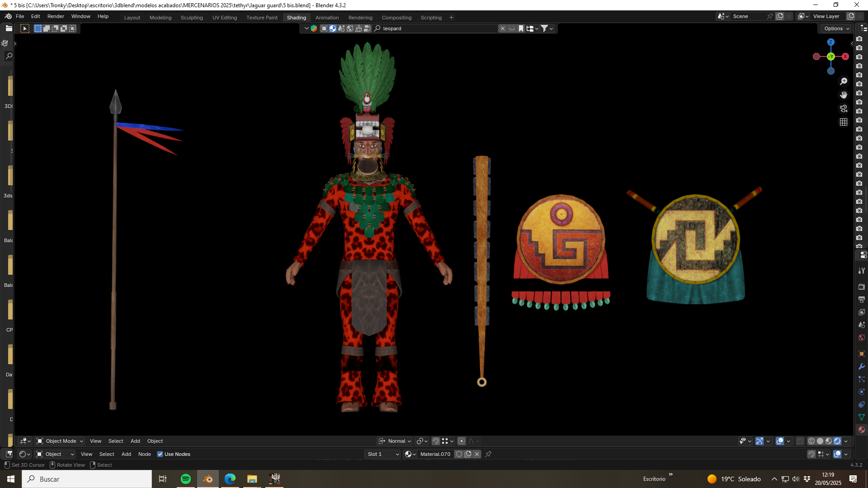Toggle camera view icon in viewport
868x488 pixels.
coord(844,108)
